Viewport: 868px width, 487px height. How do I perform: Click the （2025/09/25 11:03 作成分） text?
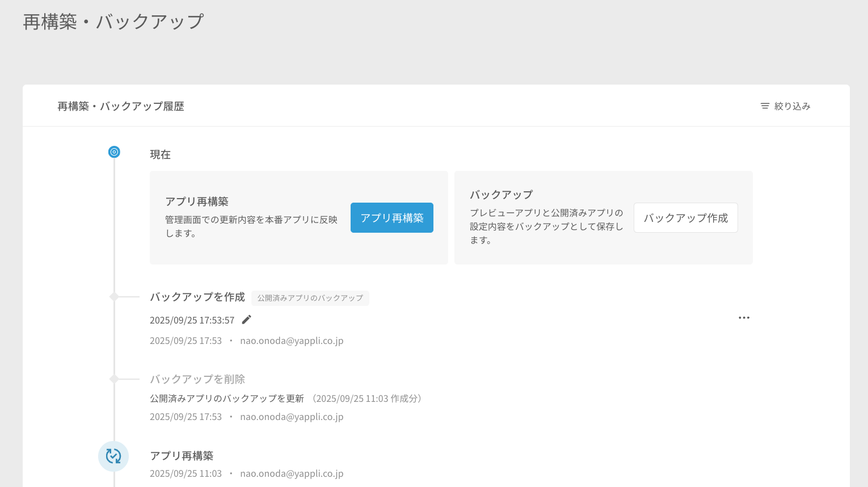tap(366, 398)
